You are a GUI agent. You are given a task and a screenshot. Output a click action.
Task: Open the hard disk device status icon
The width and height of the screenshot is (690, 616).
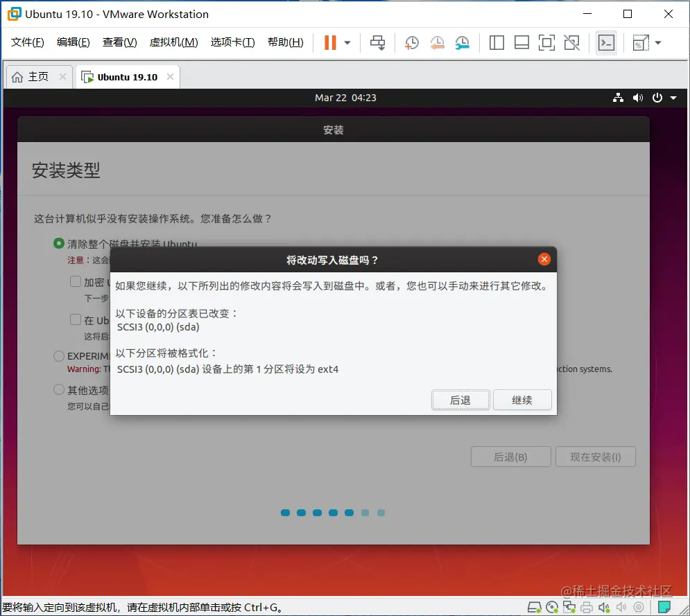click(x=533, y=607)
